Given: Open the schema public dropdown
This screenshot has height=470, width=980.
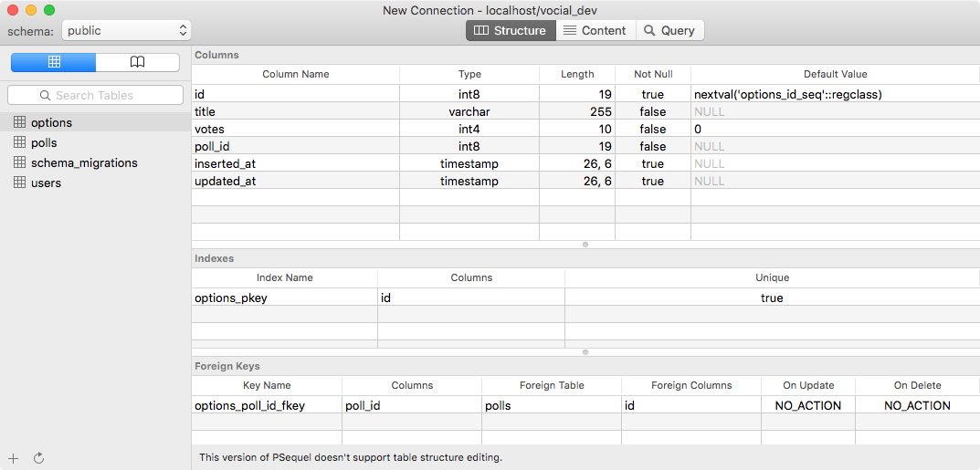Looking at the screenshot, I should click(126, 31).
